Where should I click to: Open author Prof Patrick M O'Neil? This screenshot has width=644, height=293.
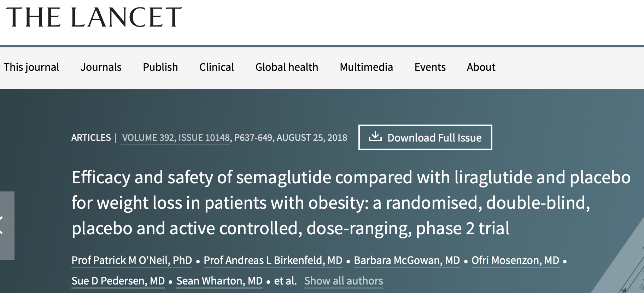(131, 260)
